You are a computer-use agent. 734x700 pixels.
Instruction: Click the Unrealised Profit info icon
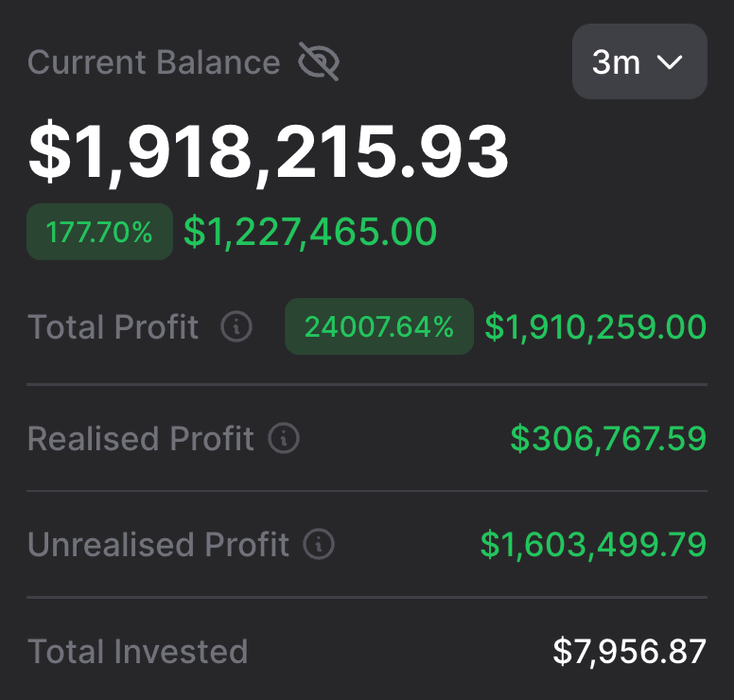[x=319, y=545]
